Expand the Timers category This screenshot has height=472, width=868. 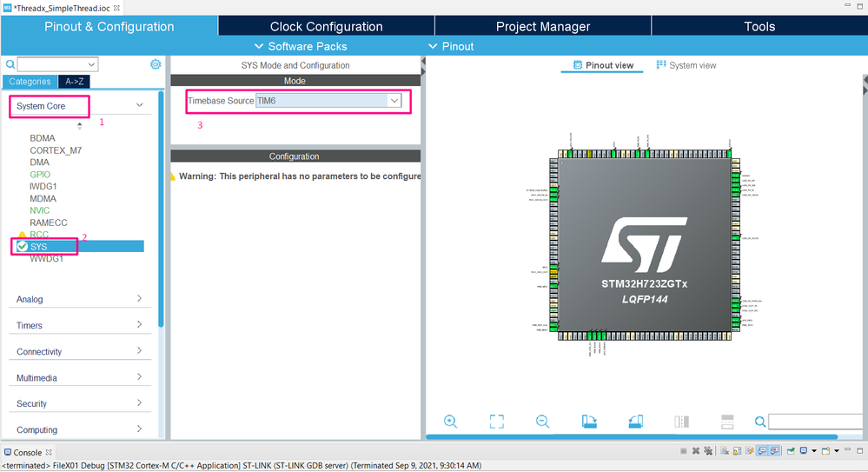point(140,324)
